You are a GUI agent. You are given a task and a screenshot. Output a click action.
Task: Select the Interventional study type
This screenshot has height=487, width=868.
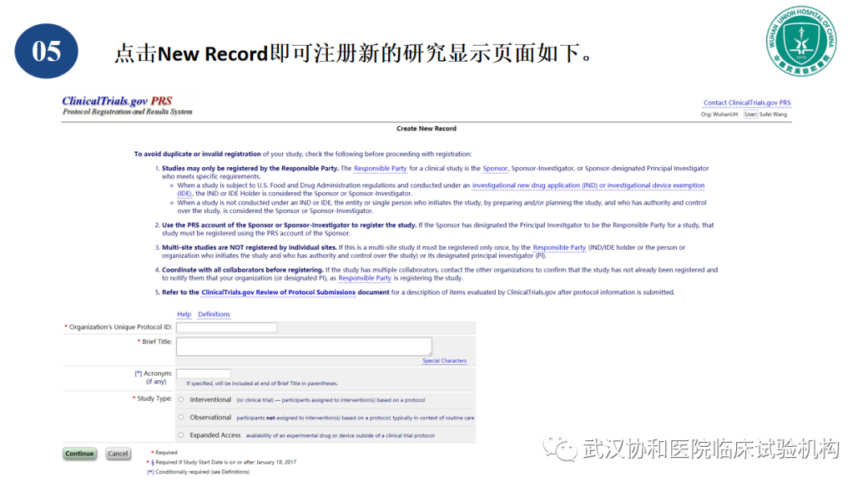(x=181, y=399)
